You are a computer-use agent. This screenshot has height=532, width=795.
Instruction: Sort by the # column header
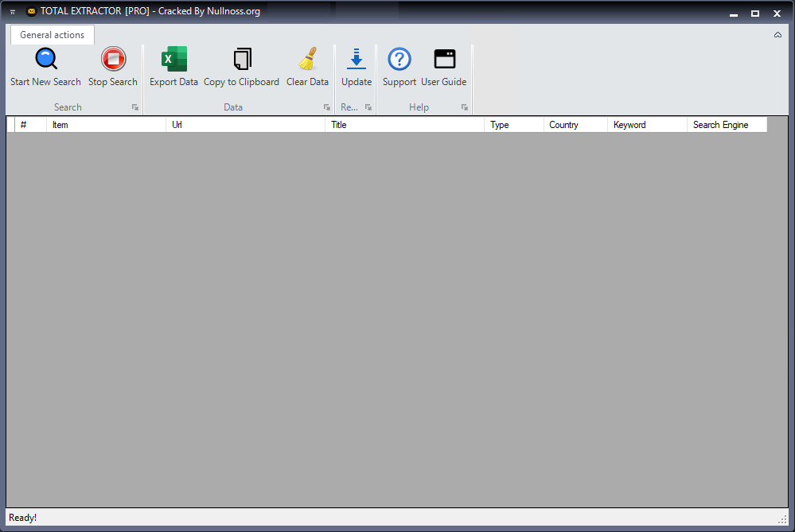click(30, 125)
